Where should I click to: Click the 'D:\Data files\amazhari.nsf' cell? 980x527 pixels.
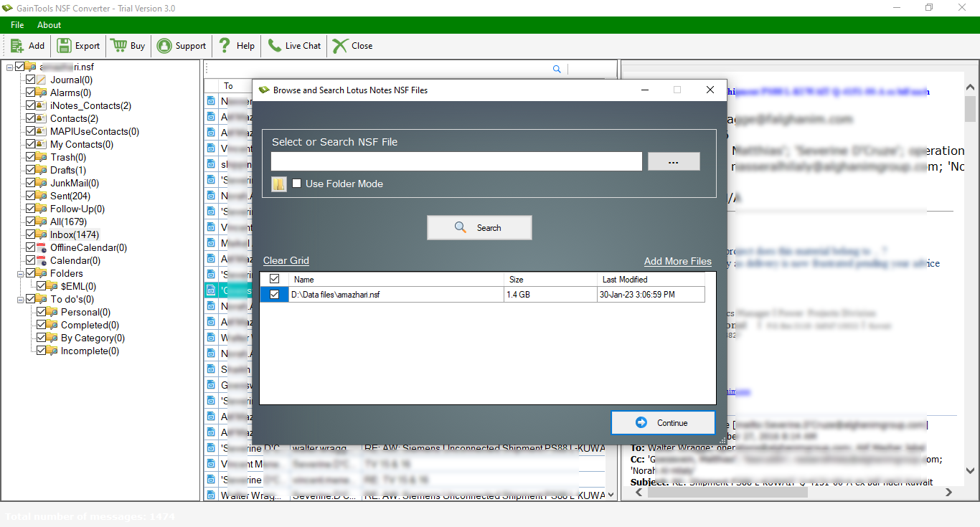pyautogui.click(x=397, y=295)
